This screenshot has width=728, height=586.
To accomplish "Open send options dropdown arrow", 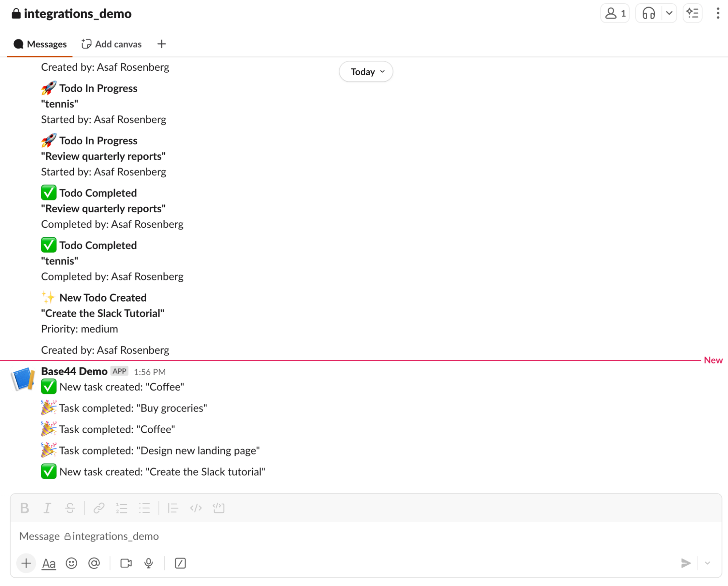I will (707, 563).
